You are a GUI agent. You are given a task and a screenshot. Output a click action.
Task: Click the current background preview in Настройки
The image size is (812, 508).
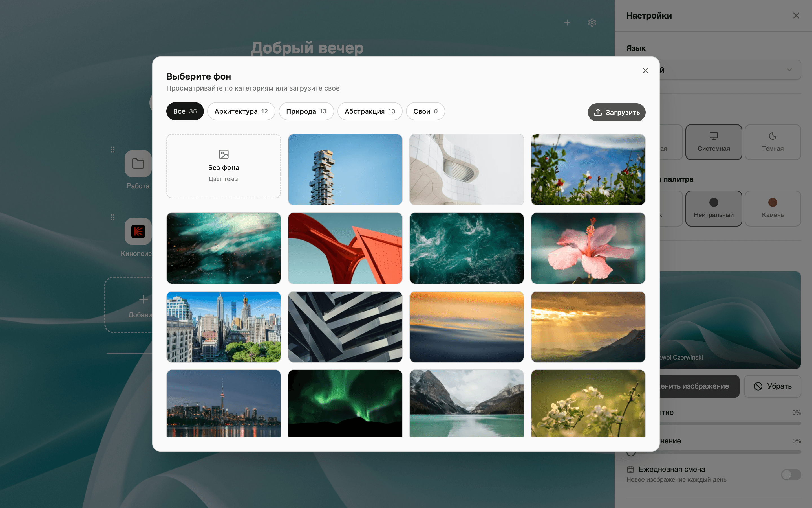click(730, 320)
